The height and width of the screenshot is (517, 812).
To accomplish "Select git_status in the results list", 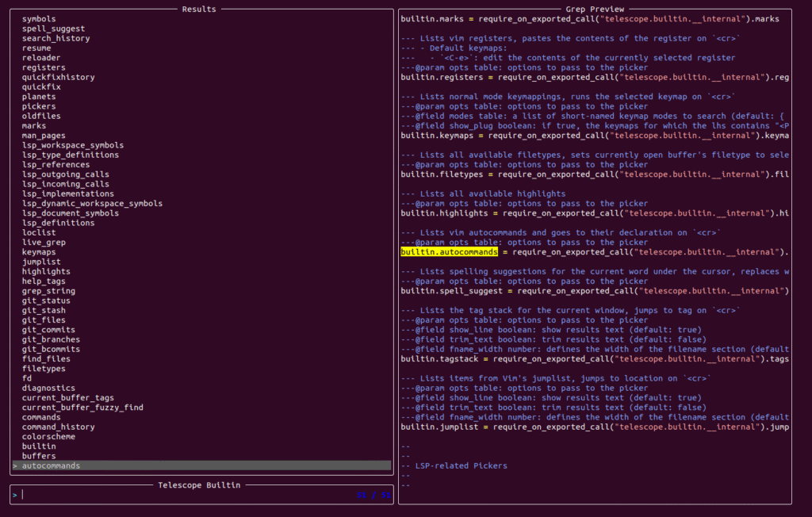I will [x=46, y=301].
